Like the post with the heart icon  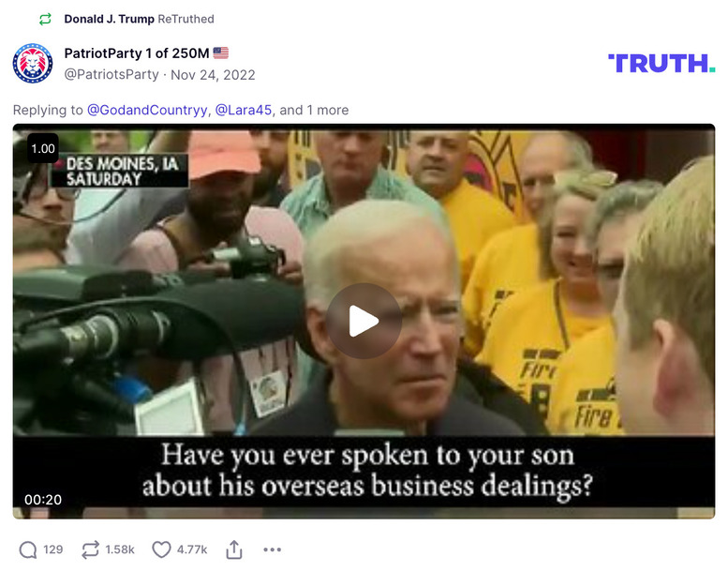pyautogui.click(x=161, y=549)
